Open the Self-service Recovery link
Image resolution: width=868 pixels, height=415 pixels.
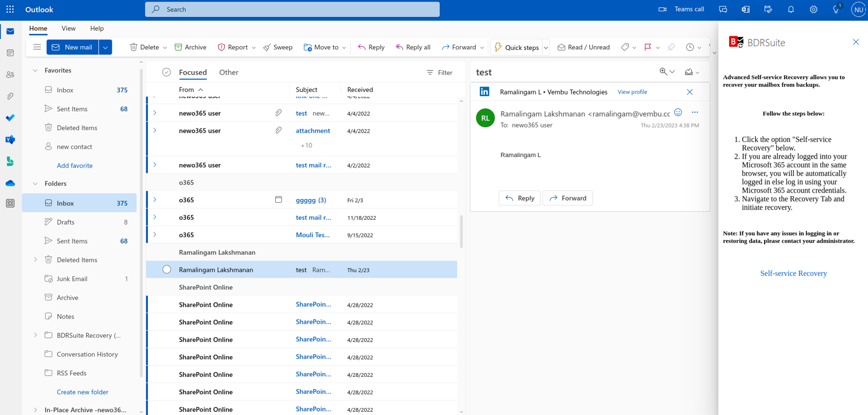pyautogui.click(x=793, y=273)
